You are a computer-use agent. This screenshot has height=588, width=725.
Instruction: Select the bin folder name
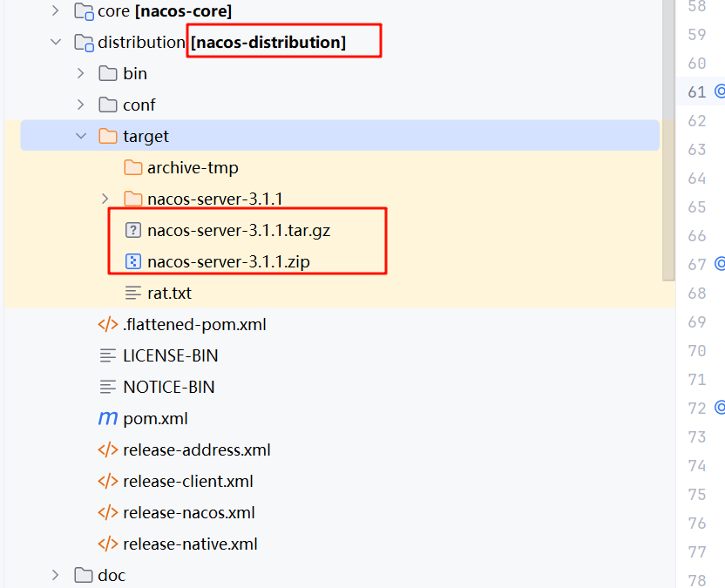tap(135, 73)
